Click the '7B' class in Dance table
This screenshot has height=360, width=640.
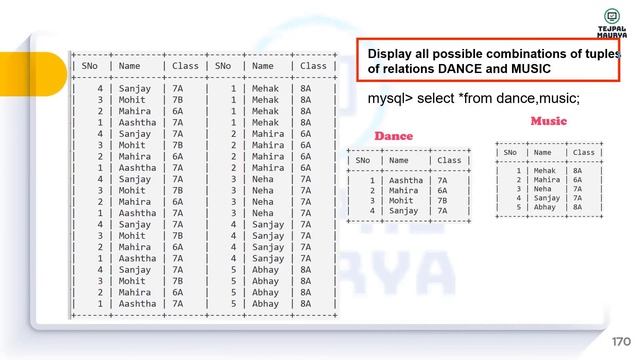442,201
